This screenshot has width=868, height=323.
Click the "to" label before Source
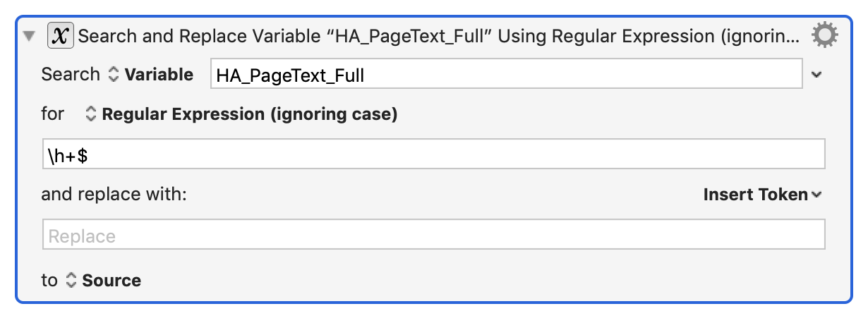click(49, 281)
